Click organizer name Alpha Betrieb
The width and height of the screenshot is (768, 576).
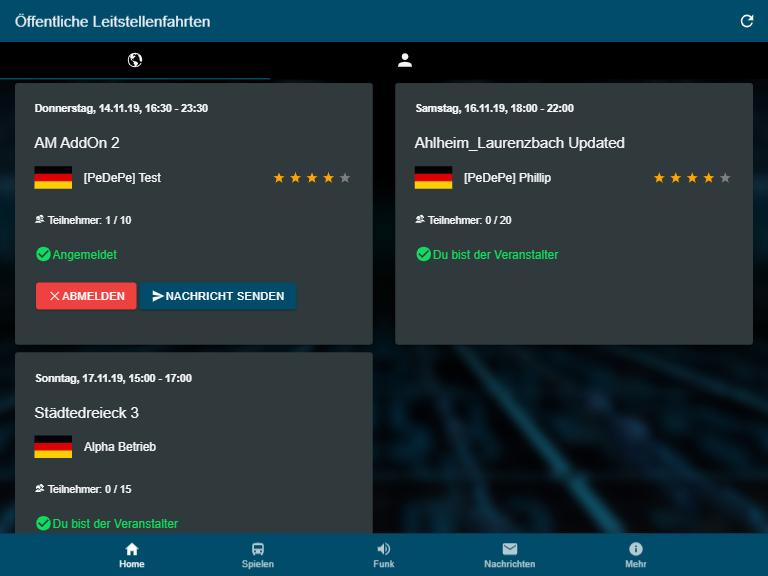tap(120, 447)
